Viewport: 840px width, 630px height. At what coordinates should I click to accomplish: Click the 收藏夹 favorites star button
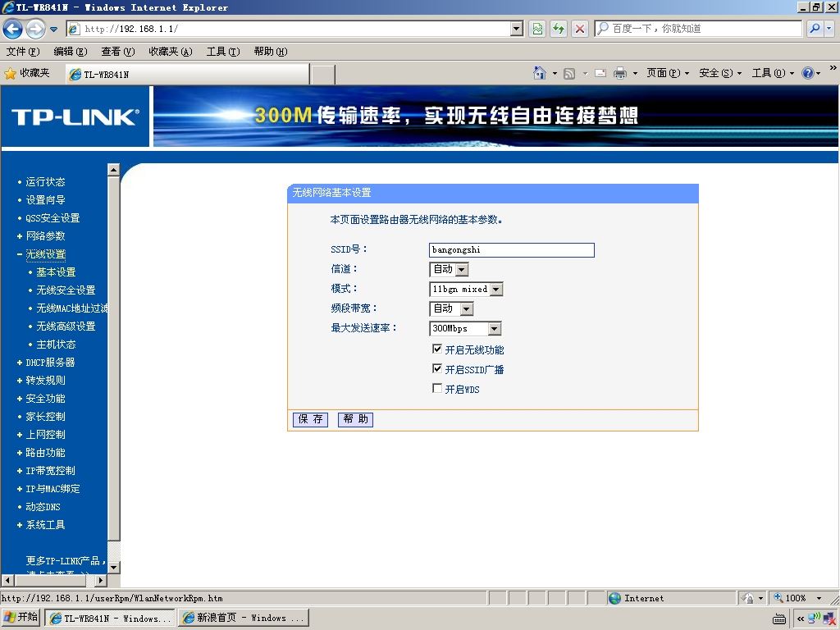[x=27, y=73]
